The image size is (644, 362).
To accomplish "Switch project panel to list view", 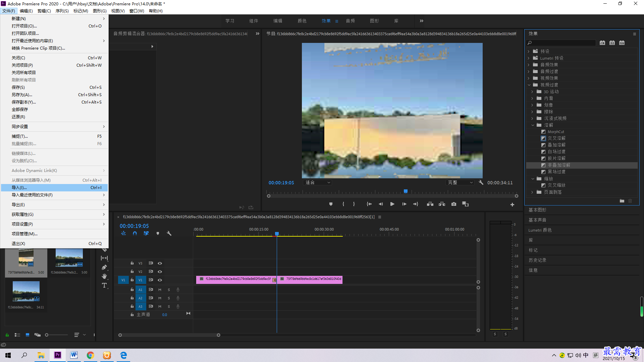I will [x=17, y=335].
